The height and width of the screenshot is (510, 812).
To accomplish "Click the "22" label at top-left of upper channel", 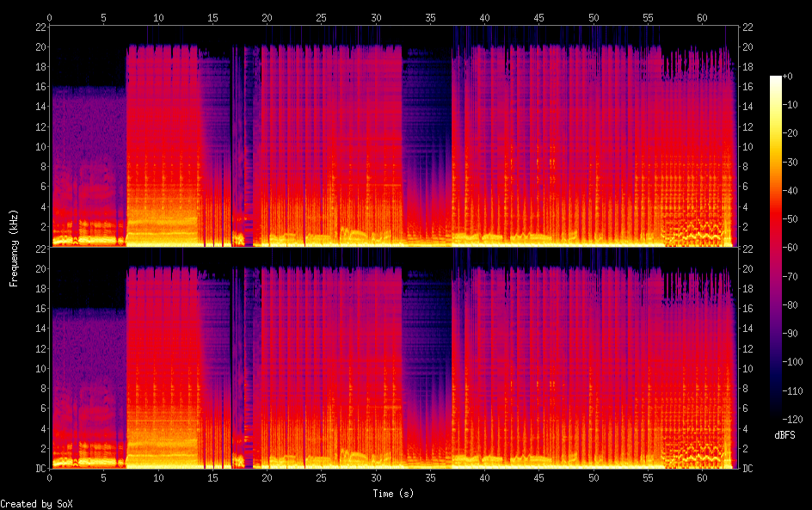I will (40, 28).
